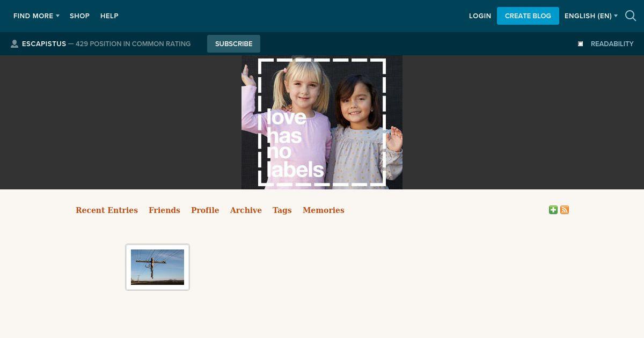Open the ESCAPISTUS username link
Screen dimensions: 644x338
44,44
